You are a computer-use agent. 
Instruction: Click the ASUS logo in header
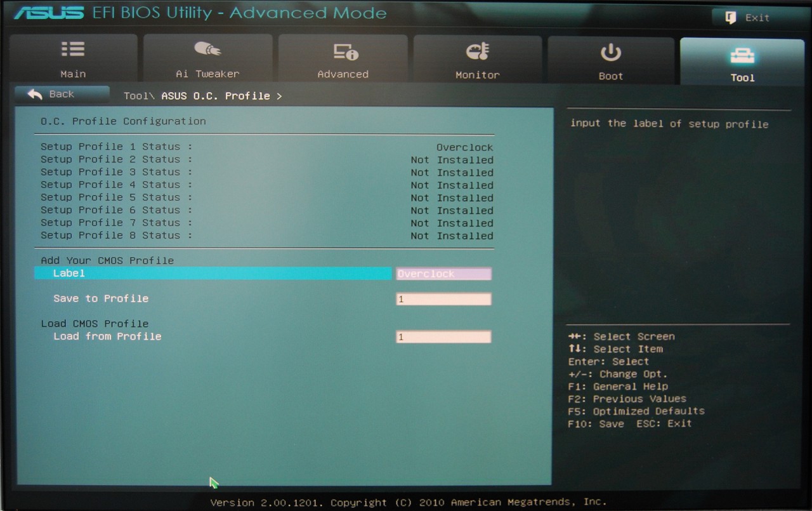pyautogui.click(x=49, y=13)
